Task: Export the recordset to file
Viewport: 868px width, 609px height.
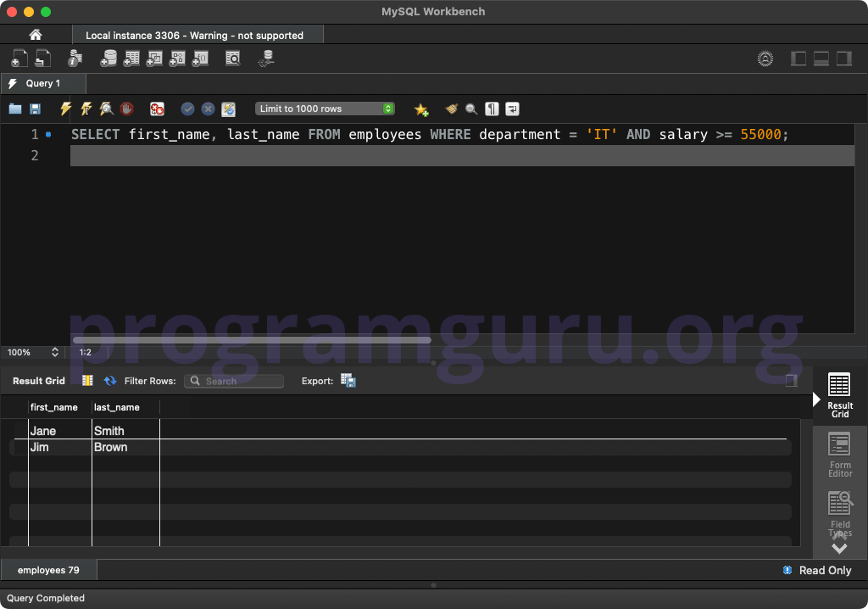Action: [x=348, y=380]
